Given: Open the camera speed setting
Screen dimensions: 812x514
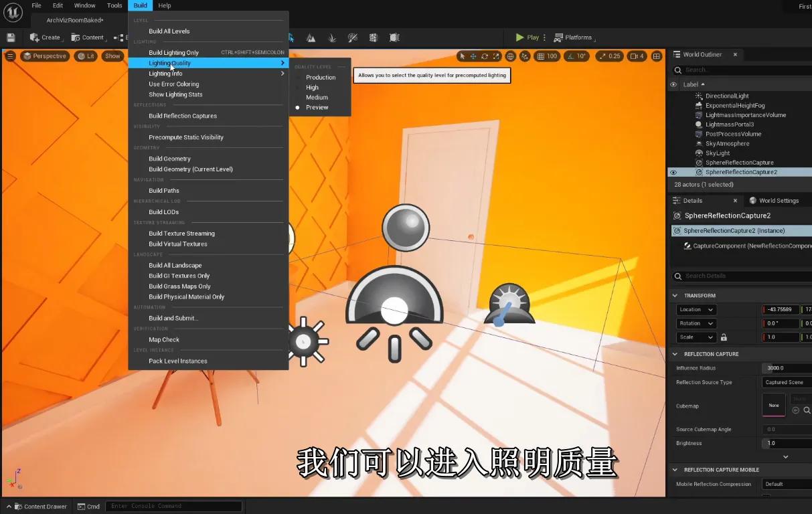Looking at the screenshot, I should tap(637, 56).
